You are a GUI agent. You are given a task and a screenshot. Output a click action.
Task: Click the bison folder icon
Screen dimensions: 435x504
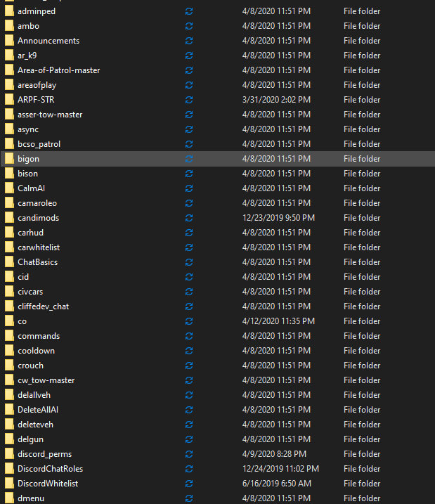point(9,174)
